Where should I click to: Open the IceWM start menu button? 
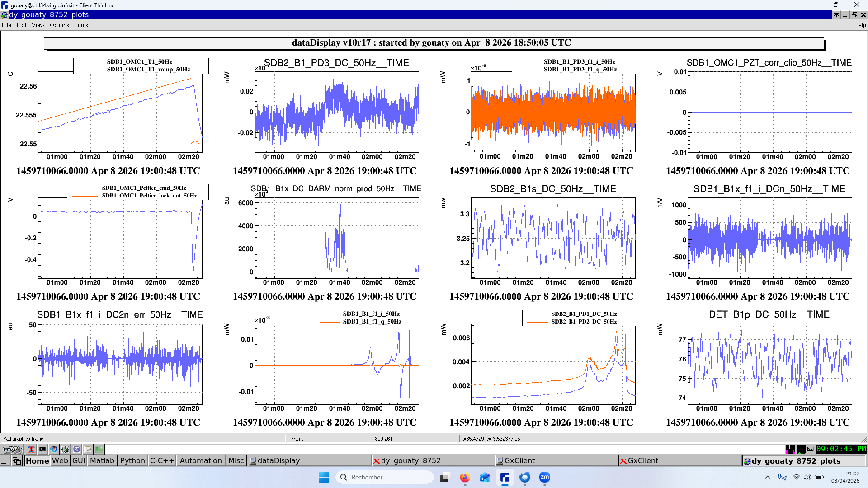click(12, 449)
